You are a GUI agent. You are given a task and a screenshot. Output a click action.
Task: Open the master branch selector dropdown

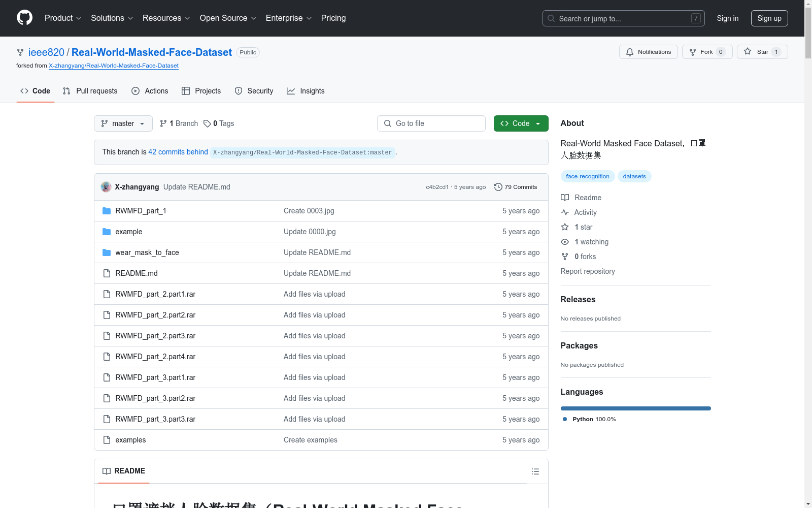coord(123,123)
